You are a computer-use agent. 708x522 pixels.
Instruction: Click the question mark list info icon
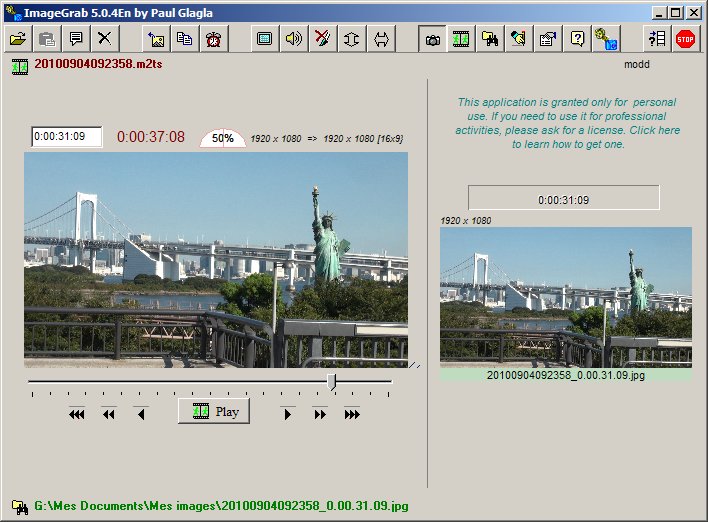(x=657, y=39)
